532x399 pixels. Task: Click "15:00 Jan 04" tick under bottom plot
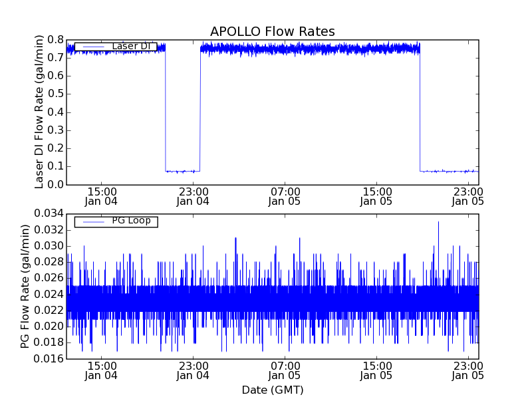click(x=101, y=370)
